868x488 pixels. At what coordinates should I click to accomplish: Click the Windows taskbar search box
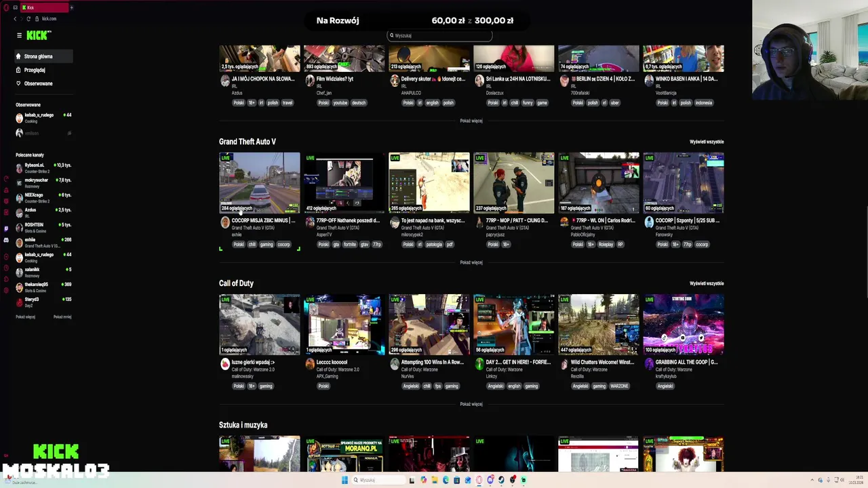point(378,480)
